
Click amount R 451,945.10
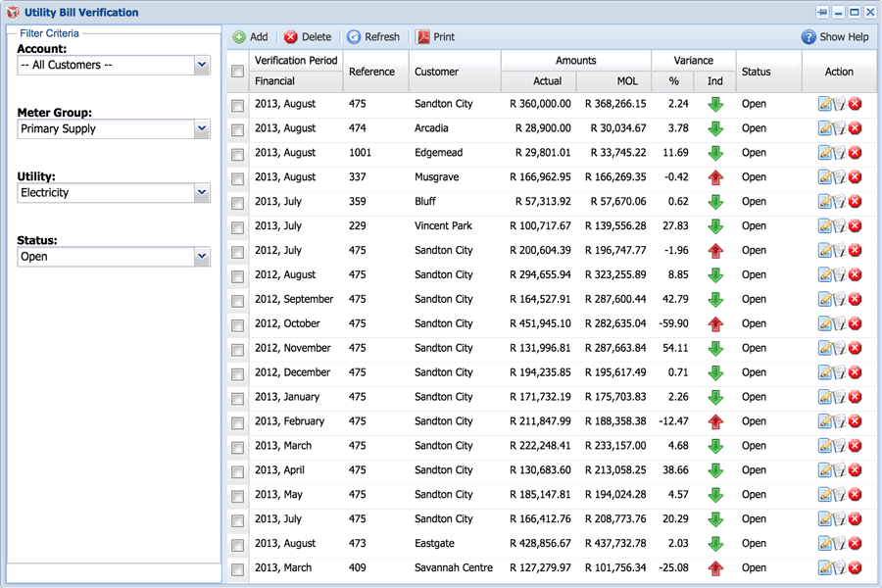tap(540, 323)
